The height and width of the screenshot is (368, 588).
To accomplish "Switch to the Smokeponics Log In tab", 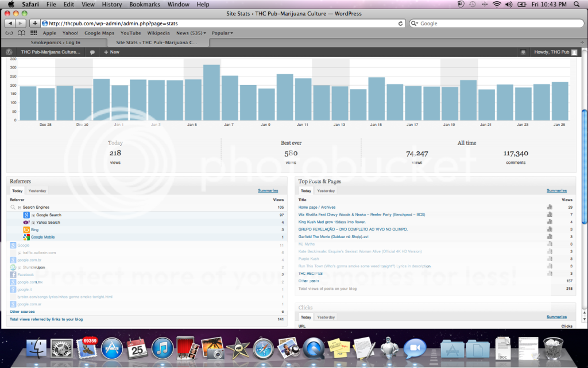I will [x=57, y=43].
